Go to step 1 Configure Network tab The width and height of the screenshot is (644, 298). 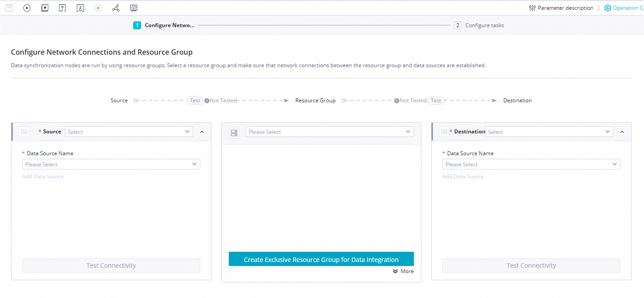(164, 25)
